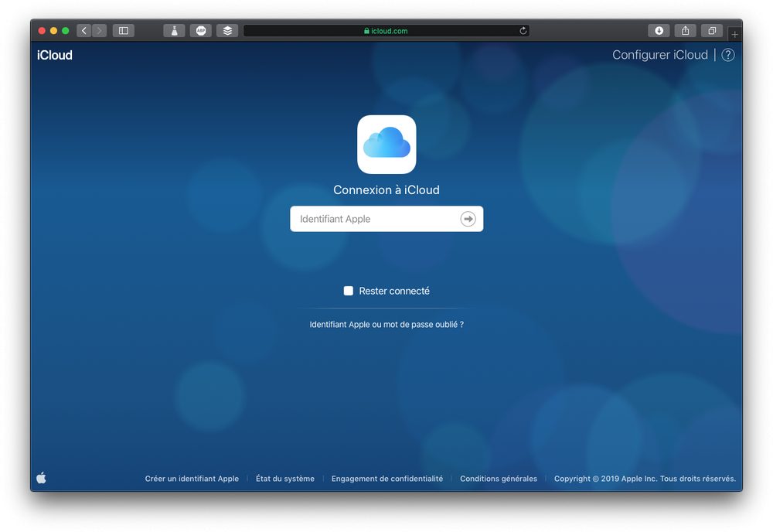Image resolution: width=773 pixels, height=532 pixels.
Task: Show Safari downloads
Action: point(659,31)
